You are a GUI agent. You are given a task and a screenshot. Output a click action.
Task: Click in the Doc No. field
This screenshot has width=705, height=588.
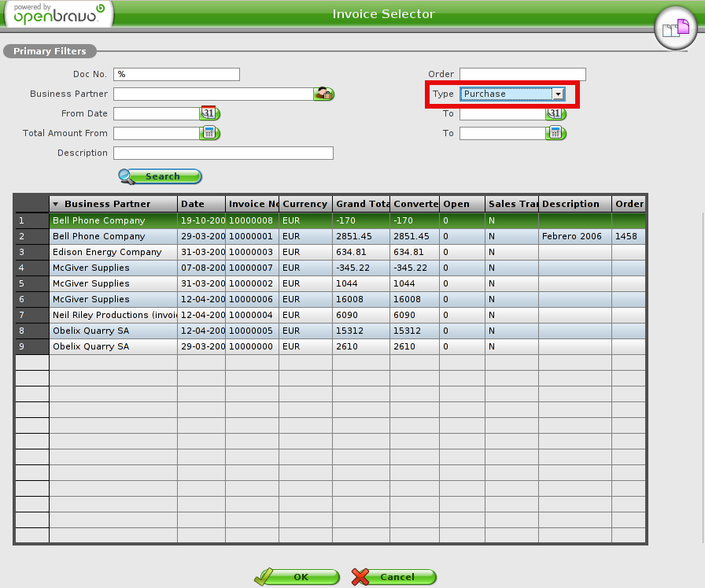[176, 75]
